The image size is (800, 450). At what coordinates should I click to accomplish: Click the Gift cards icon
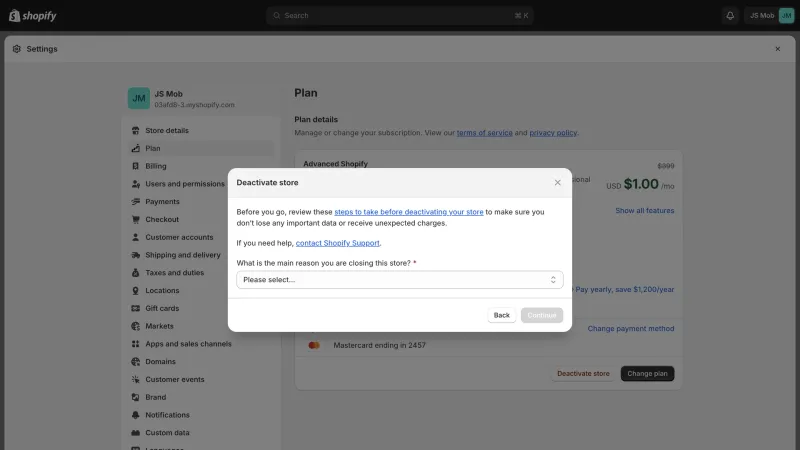tap(135, 309)
